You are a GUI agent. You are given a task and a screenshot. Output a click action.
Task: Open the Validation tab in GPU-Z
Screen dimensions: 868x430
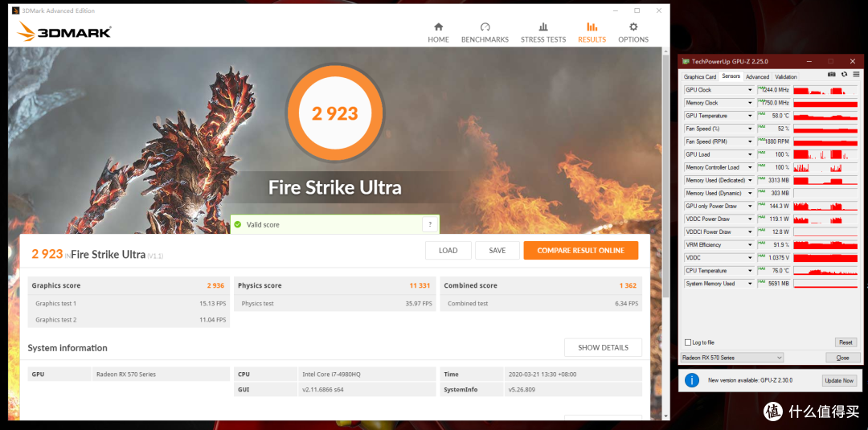785,77
